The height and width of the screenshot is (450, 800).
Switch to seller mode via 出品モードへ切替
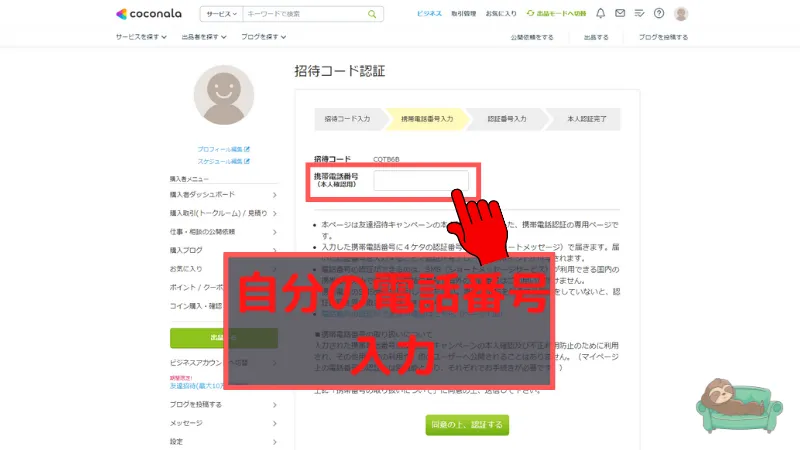pos(556,14)
